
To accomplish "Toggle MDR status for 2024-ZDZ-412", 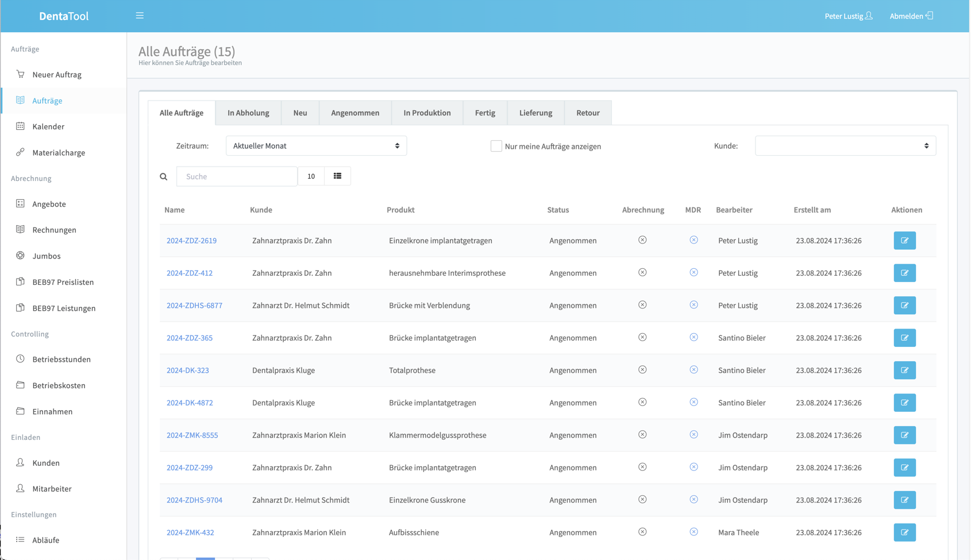I will tap(693, 272).
